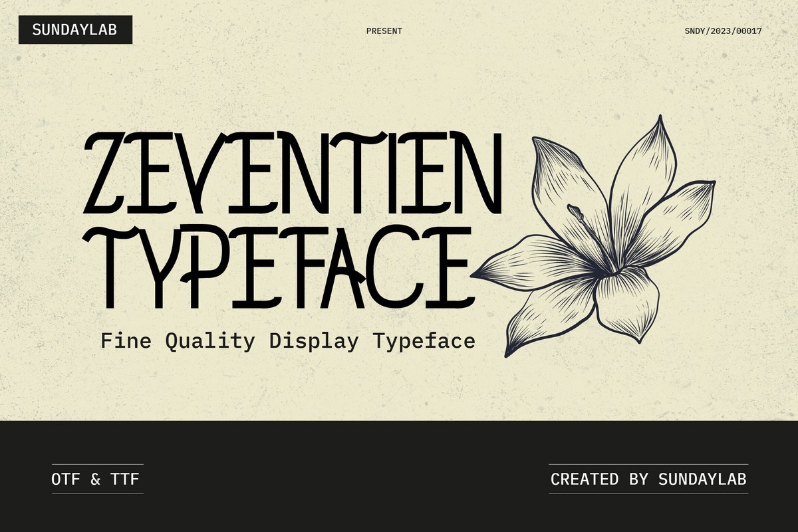Select the SNDY/2023/00017 reference code
This screenshot has width=798, height=532.
(x=724, y=30)
